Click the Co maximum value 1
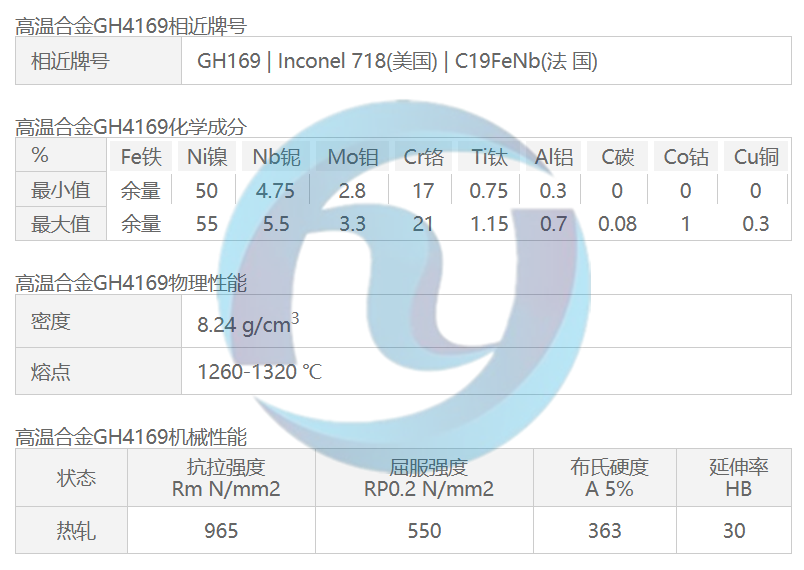Screen dimensions: 804x570 [686, 224]
